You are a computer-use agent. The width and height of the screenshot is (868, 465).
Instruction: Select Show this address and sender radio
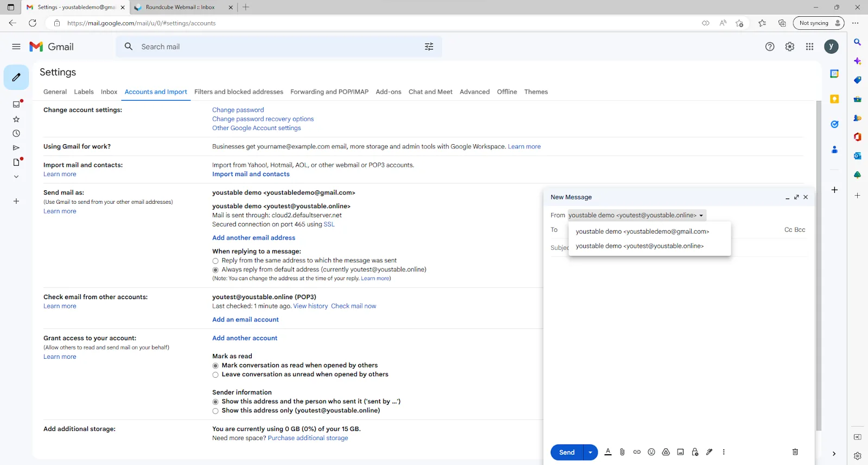(x=215, y=402)
